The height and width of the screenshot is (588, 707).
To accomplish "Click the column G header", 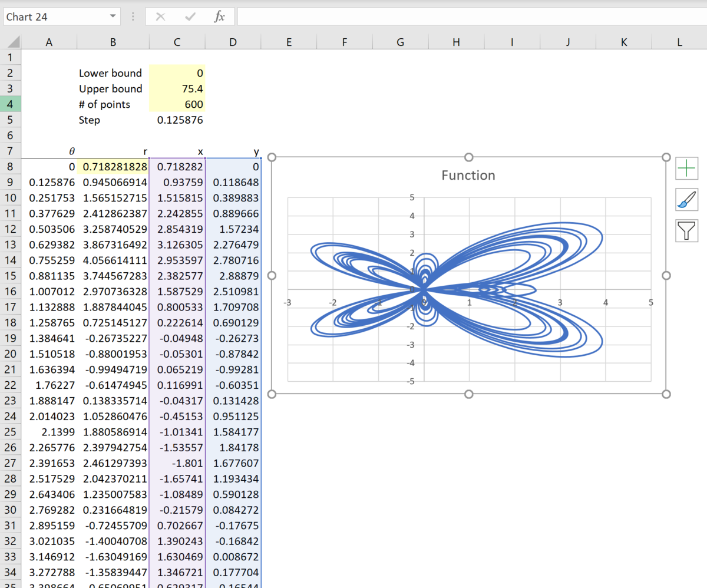I will 400,42.
